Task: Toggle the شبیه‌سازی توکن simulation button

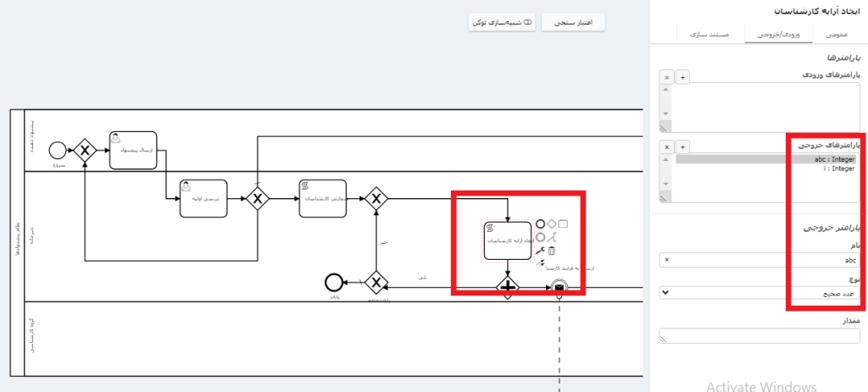Action: tap(503, 22)
